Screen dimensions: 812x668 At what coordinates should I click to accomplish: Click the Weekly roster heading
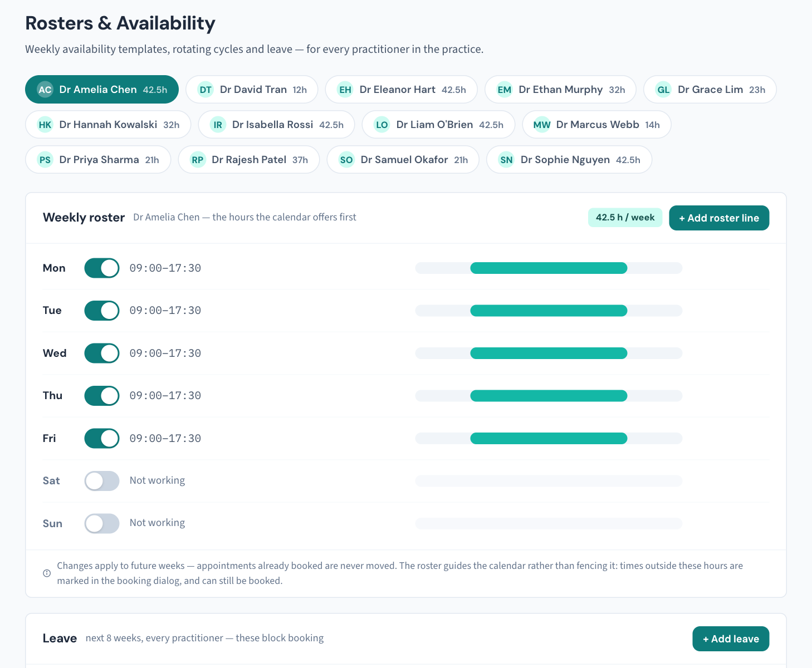point(84,218)
